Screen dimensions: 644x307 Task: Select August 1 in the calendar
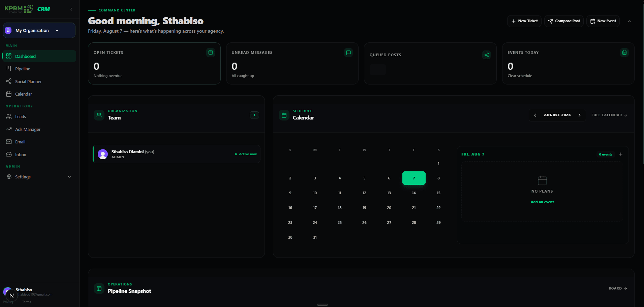(x=438, y=163)
